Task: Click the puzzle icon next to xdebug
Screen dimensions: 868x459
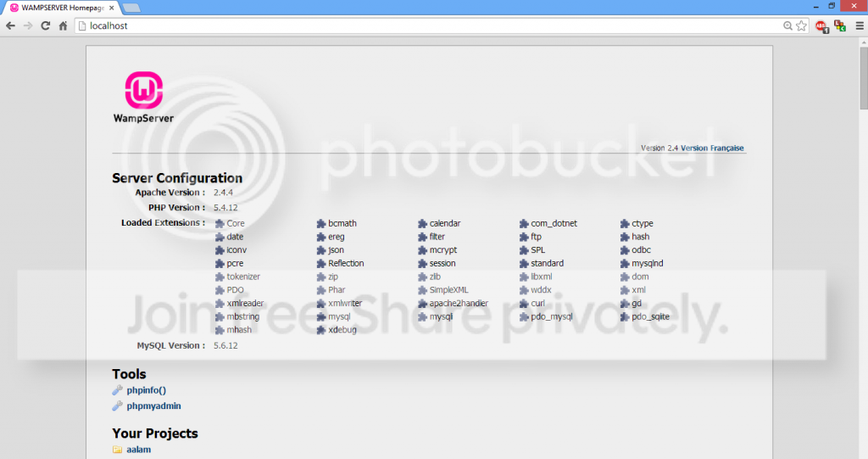Action: 321,330
